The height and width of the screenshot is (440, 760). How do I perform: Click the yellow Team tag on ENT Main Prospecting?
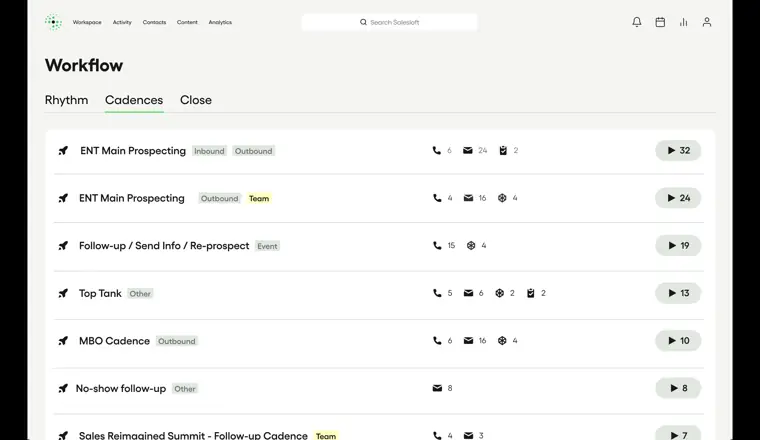tap(259, 199)
